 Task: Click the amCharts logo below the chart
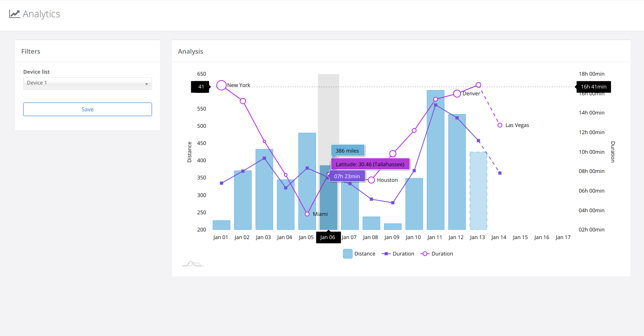194,264
